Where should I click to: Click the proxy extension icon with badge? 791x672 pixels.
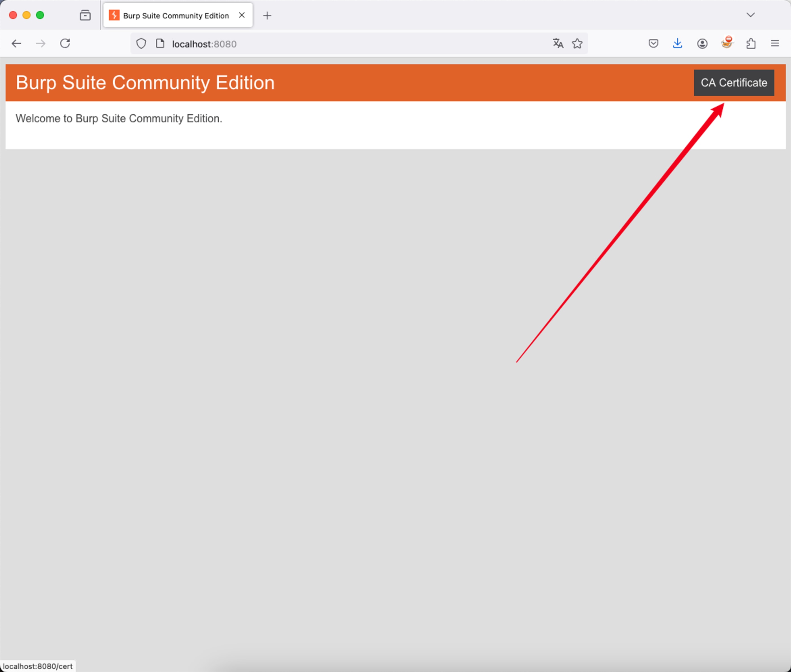pyautogui.click(x=727, y=43)
